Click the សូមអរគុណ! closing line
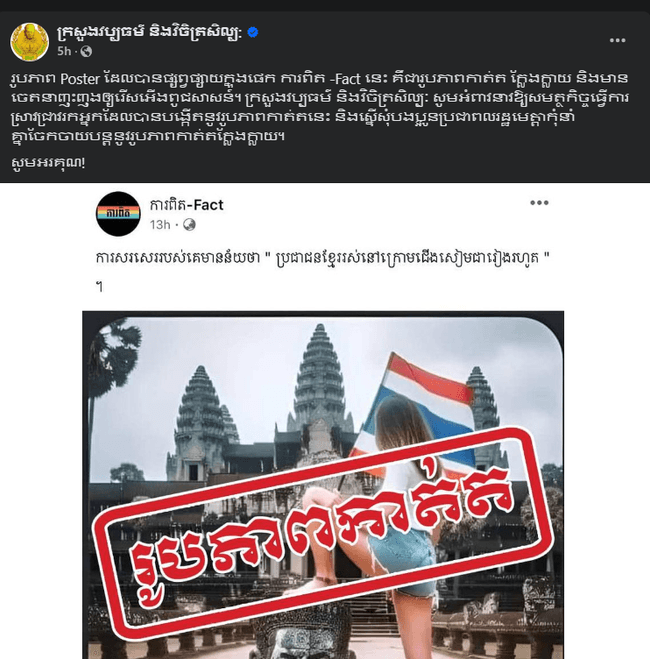The image size is (650, 659). 48,162
